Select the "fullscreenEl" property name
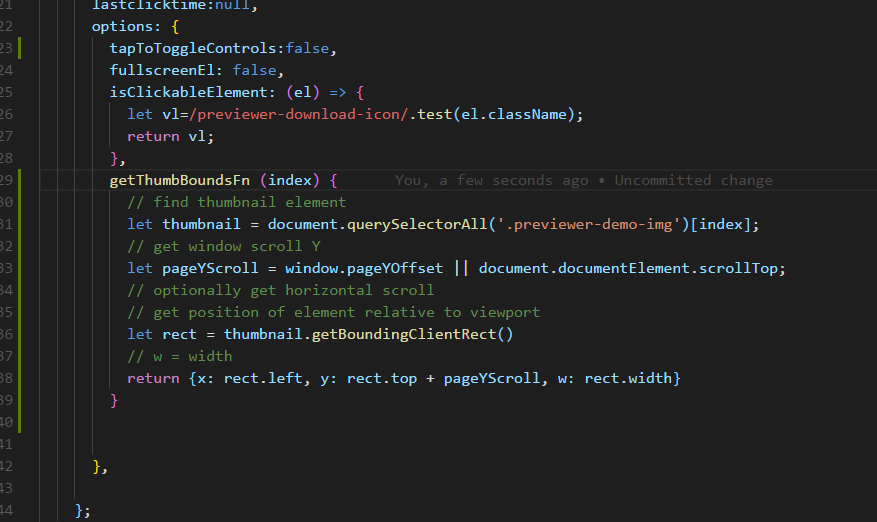The height and width of the screenshot is (522, 877). click(162, 70)
